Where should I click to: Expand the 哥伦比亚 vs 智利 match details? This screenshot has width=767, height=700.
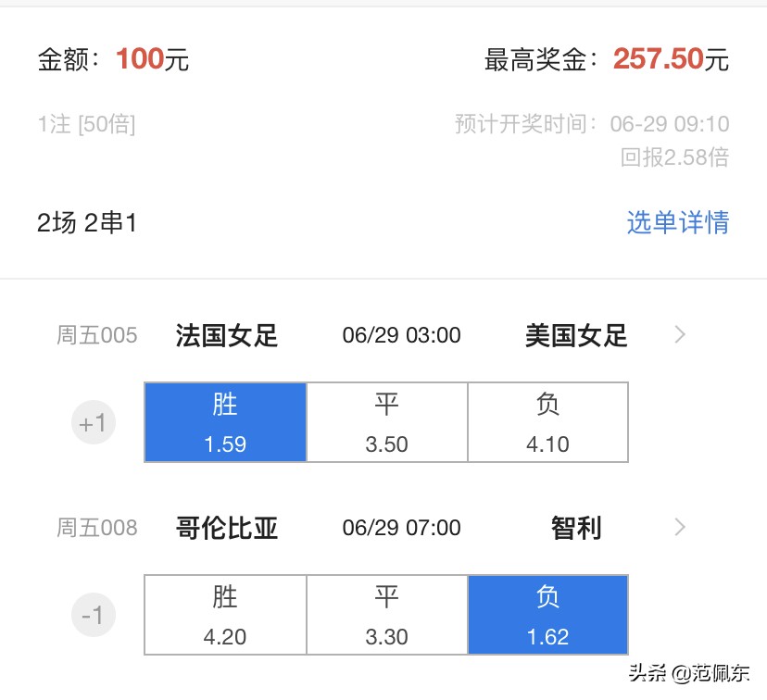point(680,528)
